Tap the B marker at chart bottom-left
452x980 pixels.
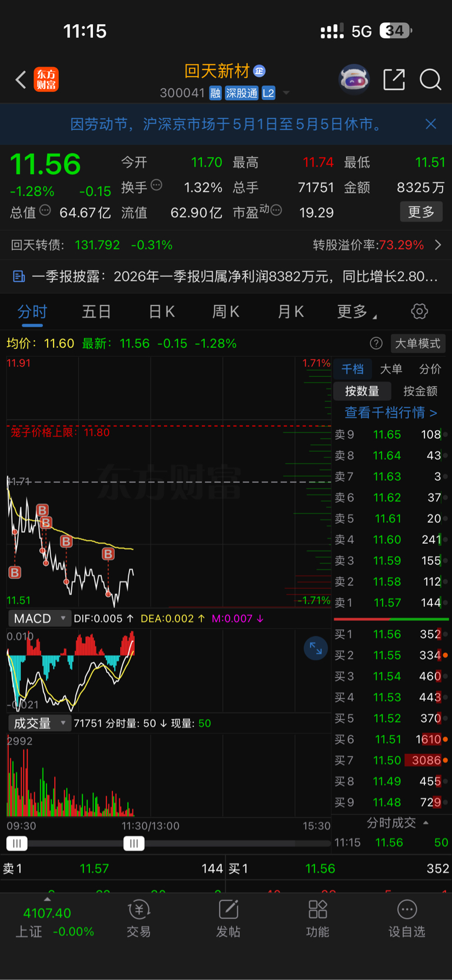pos(15,572)
